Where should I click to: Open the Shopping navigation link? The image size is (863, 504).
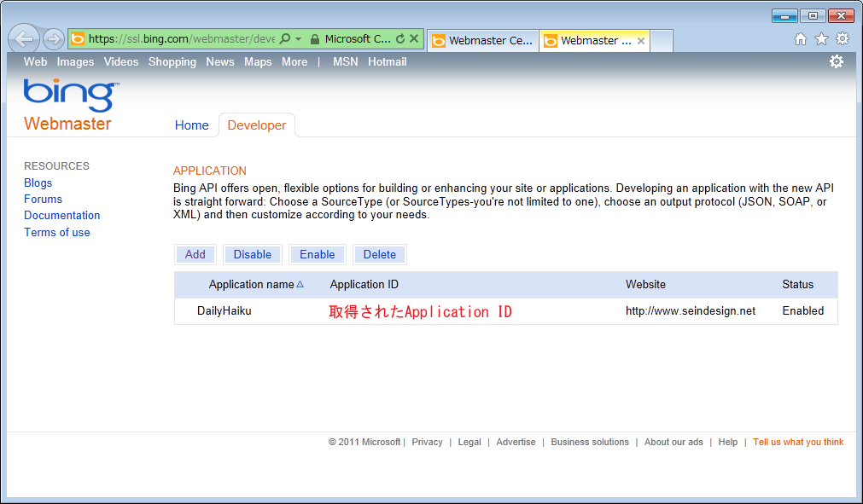tap(172, 62)
